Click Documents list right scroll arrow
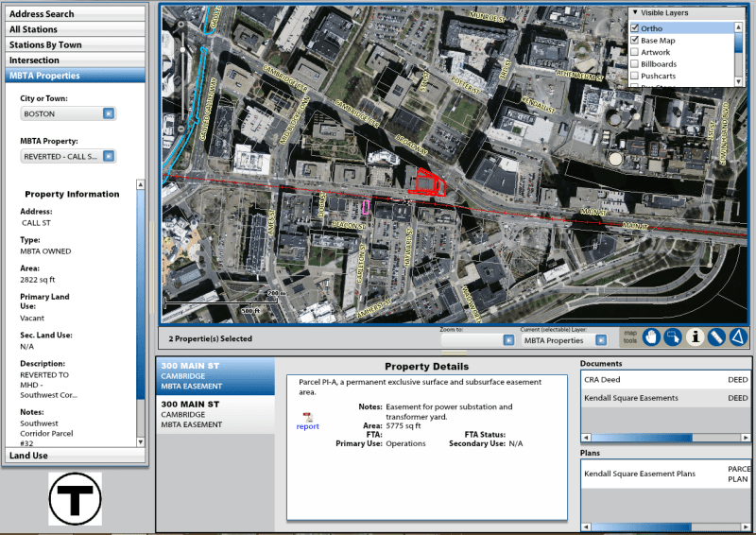Image resolution: width=756 pixels, height=535 pixels. pyautogui.click(x=746, y=438)
